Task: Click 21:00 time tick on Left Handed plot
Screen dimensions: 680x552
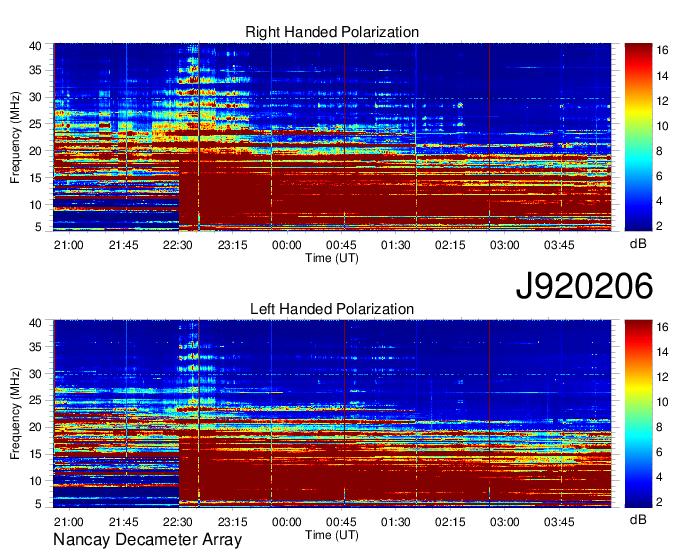Action: 69,522
